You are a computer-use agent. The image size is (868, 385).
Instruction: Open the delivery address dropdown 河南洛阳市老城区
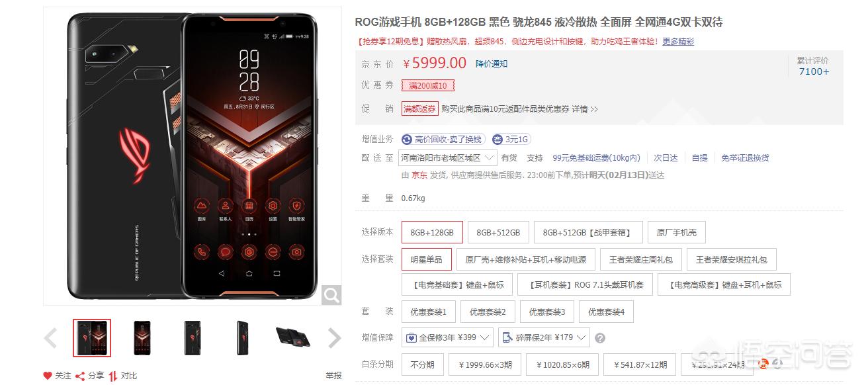coord(449,158)
